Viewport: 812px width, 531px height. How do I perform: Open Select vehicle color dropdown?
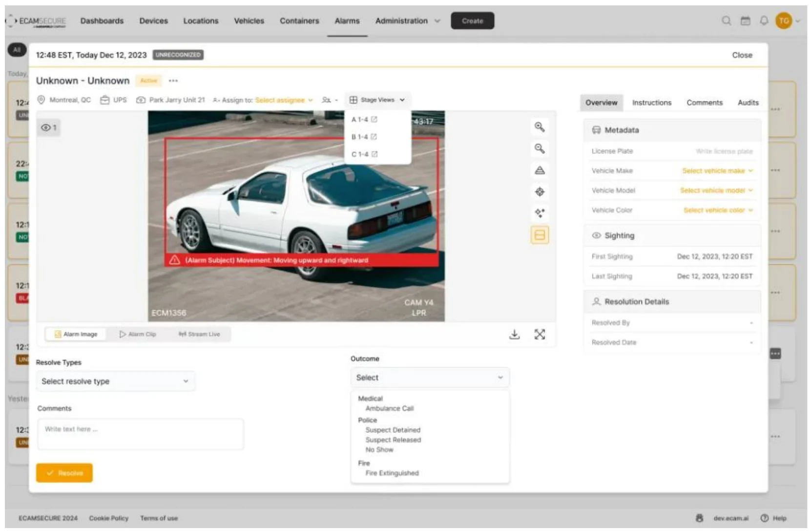coord(718,210)
